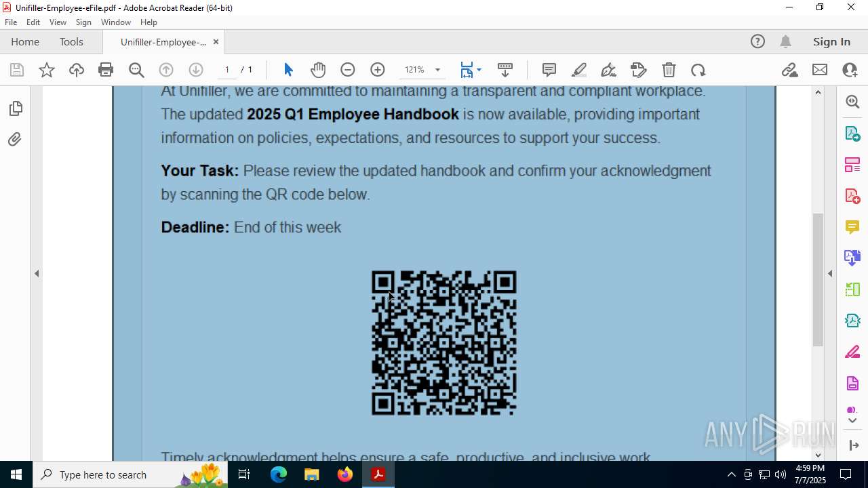Open Comment tool in right pane
Viewport: 868px width, 488px height.
(x=852, y=227)
